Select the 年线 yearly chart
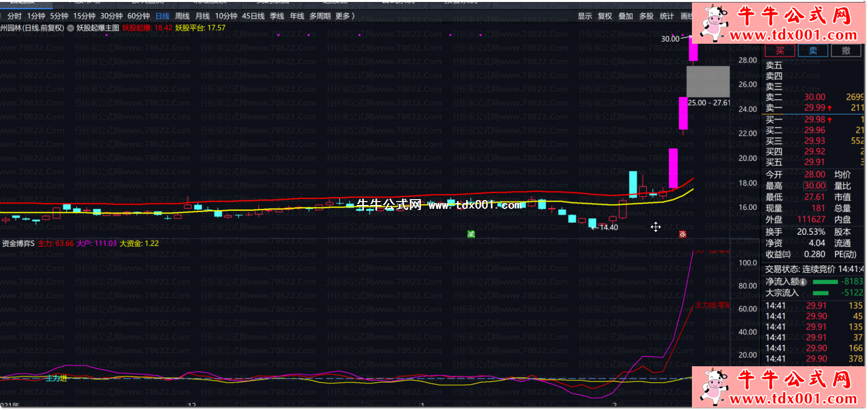Image resolution: width=868 pixels, height=410 pixels. tap(297, 16)
